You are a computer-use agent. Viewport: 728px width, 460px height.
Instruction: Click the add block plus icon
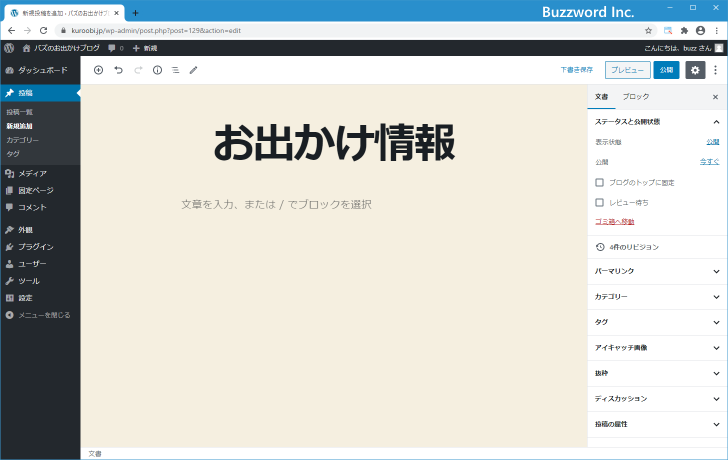pyautogui.click(x=98, y=70)
